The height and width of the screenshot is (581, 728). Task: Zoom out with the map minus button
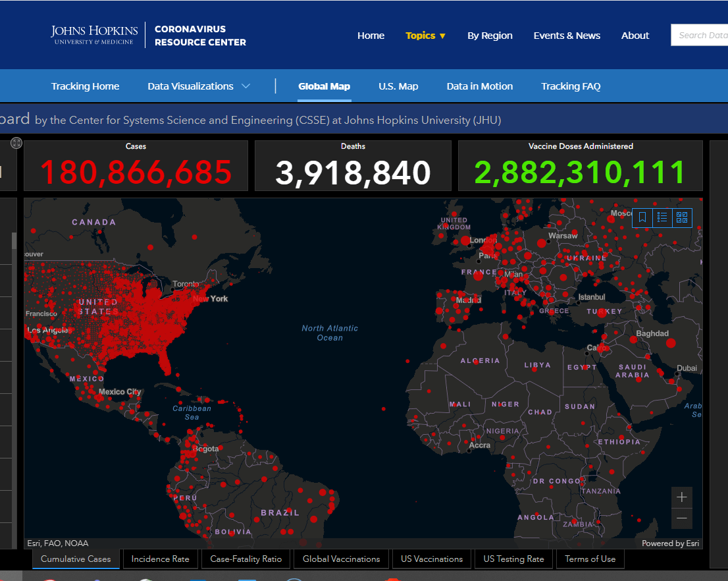[x=681, y=518]
